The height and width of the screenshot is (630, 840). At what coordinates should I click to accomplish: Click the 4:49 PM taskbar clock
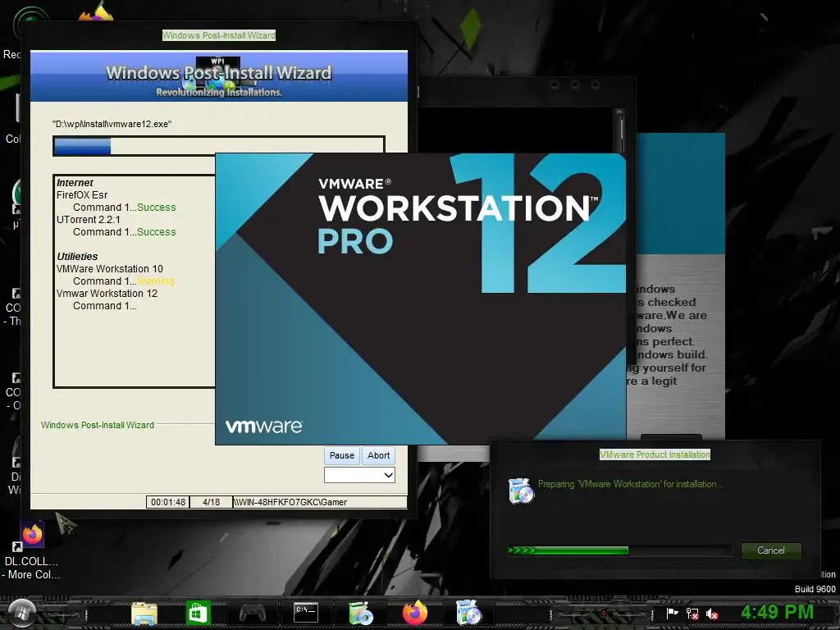click(x=777, y=611)
